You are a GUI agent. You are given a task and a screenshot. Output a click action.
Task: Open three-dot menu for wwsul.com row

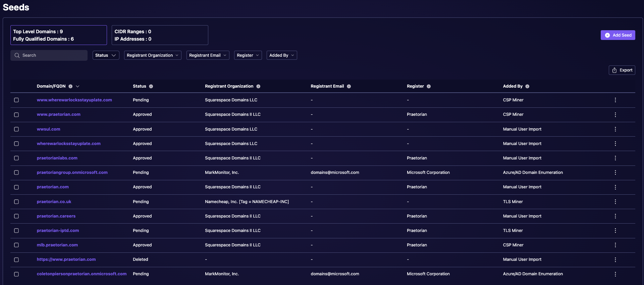point(615,129)
